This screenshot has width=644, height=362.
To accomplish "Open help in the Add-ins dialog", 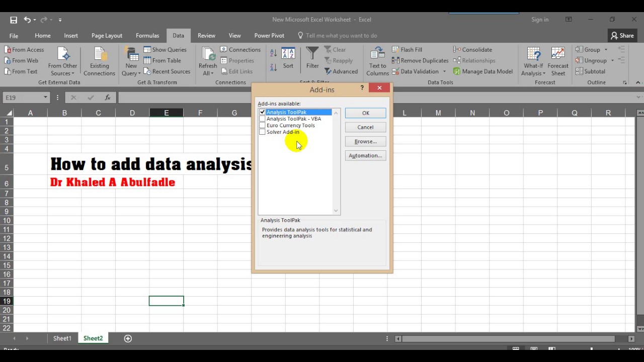I will coord(362,88).
